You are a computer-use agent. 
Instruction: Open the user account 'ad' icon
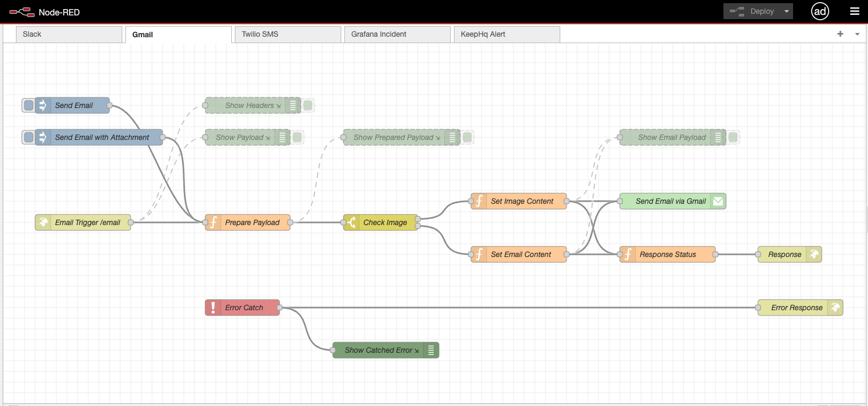[820, 11]
